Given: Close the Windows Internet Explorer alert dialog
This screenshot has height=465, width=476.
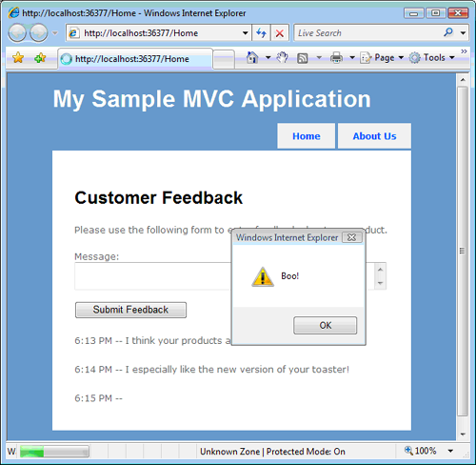Looking at the screenshot, I should [x=351, y=237].
